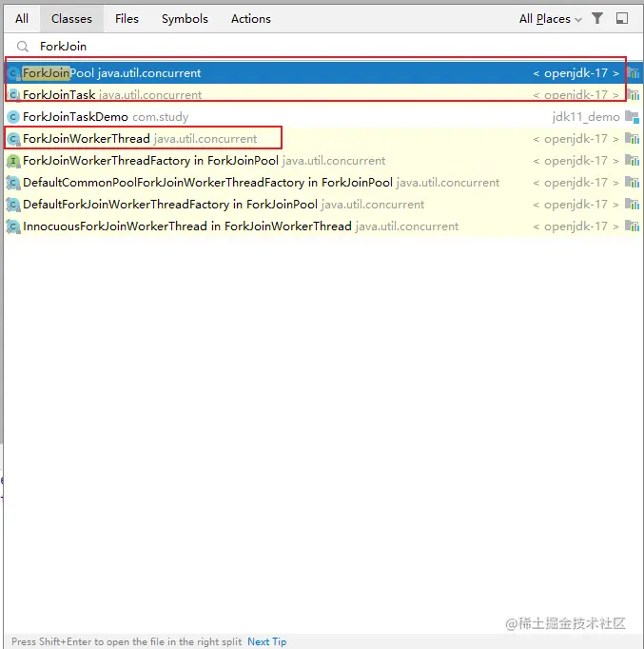Click library icon on DefaultCommonPoolForkJoinWorkerThreadFactory row
The image size is (644, 649).
click(633, 183)
